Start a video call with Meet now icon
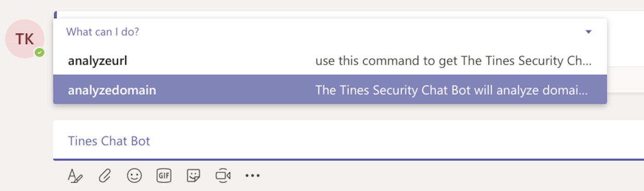This screenshot has height=191, width=644. (223, 175)
